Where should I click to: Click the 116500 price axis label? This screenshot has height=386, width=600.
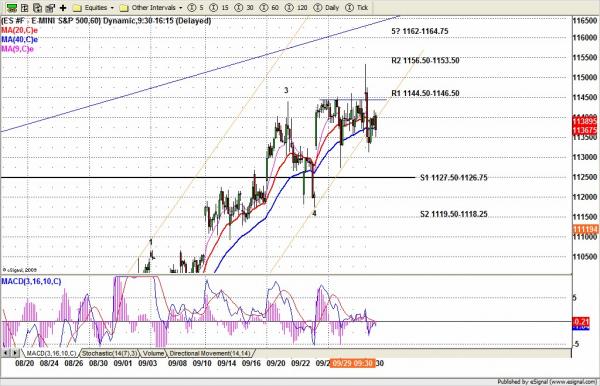pos(585,21)
